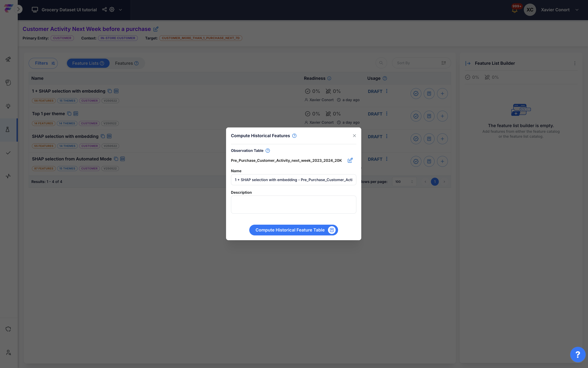
Task: Open the blue help question-mark bubble
Action: (x=578, y=354)
